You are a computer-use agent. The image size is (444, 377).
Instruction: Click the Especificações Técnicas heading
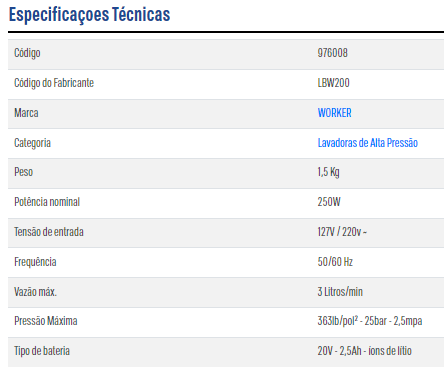89,15
